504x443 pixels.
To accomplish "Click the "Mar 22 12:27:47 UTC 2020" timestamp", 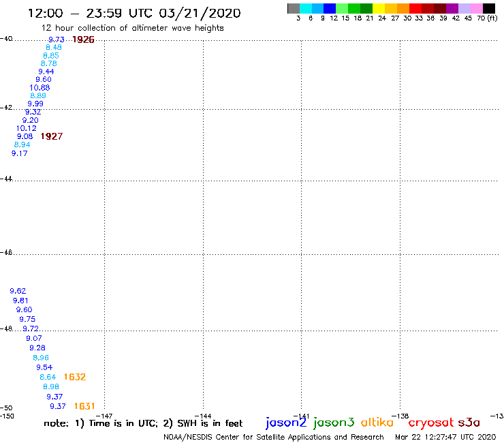I will [x=445, y=438].
